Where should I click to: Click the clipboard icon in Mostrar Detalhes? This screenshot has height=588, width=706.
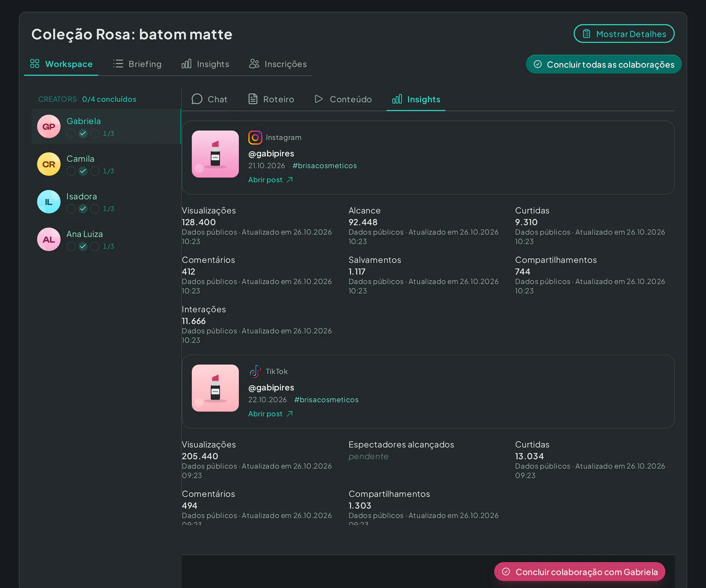click(x=586, y=34)
